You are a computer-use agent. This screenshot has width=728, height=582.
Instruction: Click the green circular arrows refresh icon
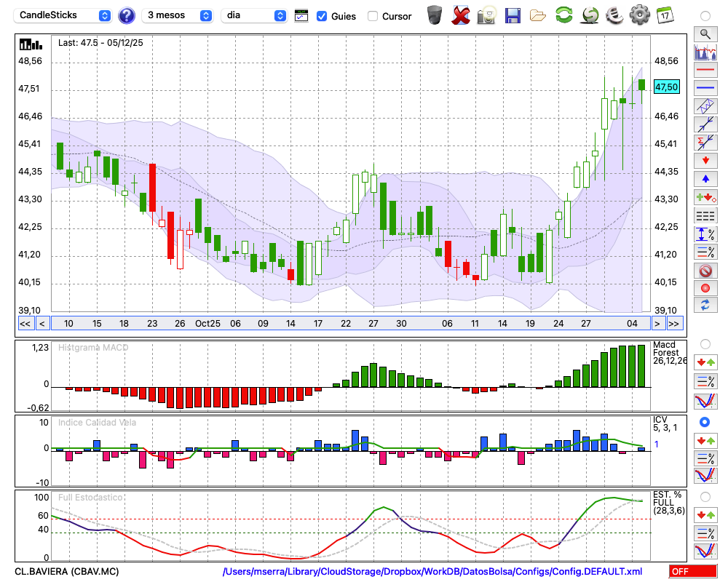pos(563,15)
